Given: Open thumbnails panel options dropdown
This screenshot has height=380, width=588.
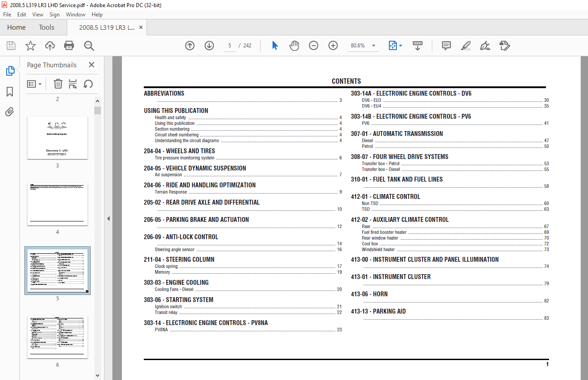Looking at the screenshot, I should pyautogui.click(x=35, y=84).
